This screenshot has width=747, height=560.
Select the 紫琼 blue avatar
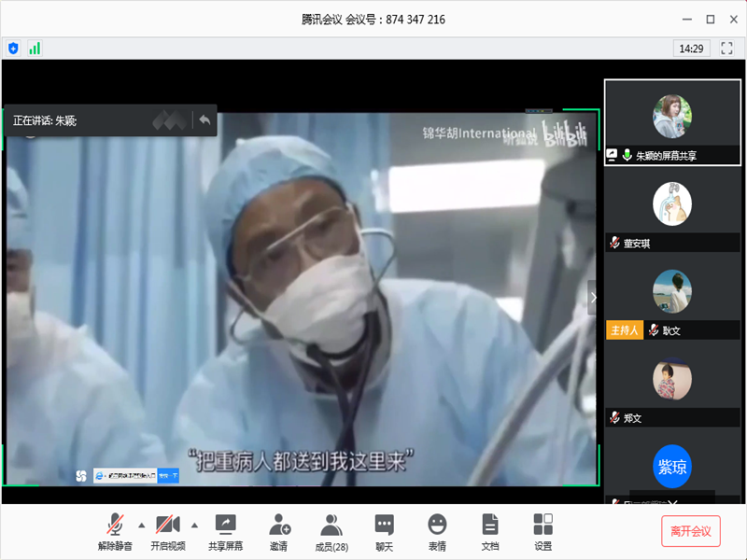pos(671,466)
